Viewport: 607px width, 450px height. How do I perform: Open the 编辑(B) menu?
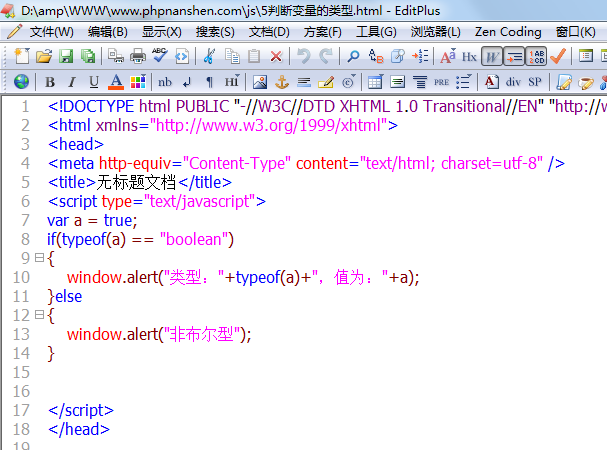tap(108, 31)
